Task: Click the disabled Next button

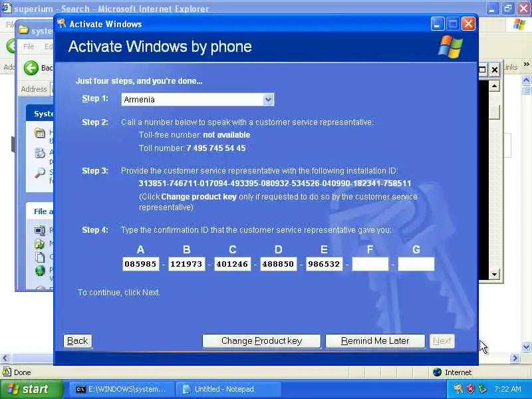Action: pos(442,341)
